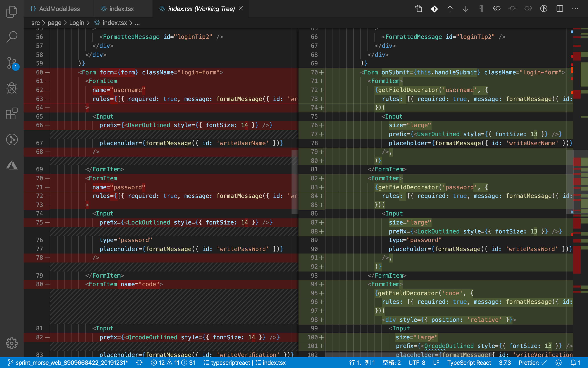Open the Explorer view
This screenshot has width=588, height=368.
12,11
